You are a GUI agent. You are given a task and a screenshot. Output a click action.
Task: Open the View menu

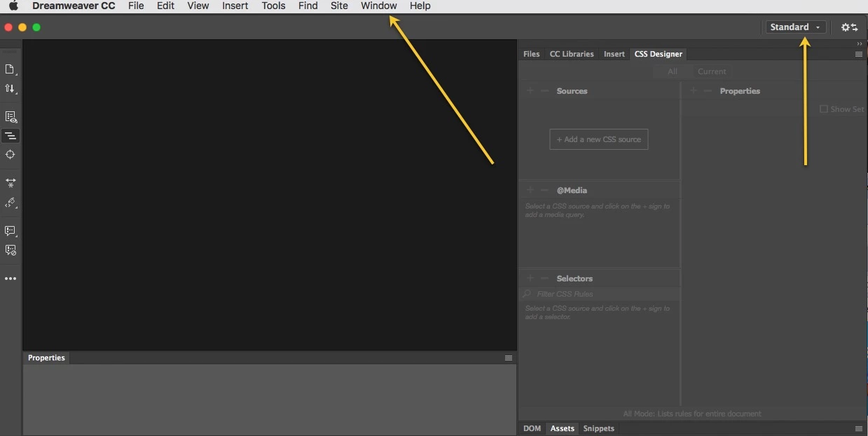tap(198, 6)
